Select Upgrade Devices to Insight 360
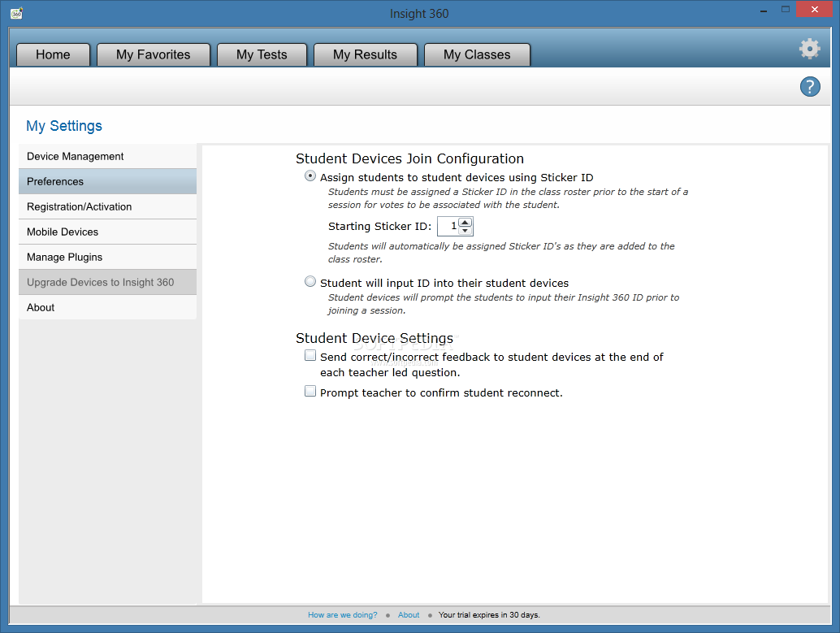This screenshot has width=840, height=633. (x=108, y=282)
